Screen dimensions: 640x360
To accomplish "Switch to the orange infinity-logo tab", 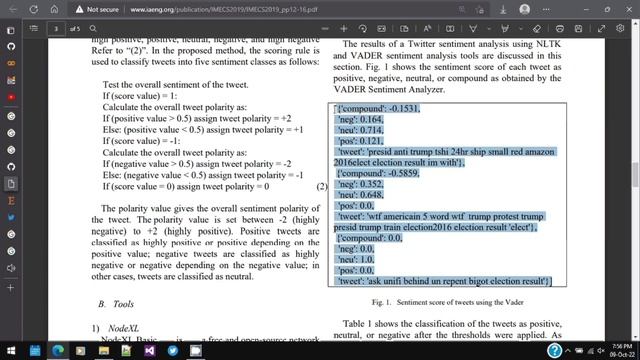I will coord(11,63).
